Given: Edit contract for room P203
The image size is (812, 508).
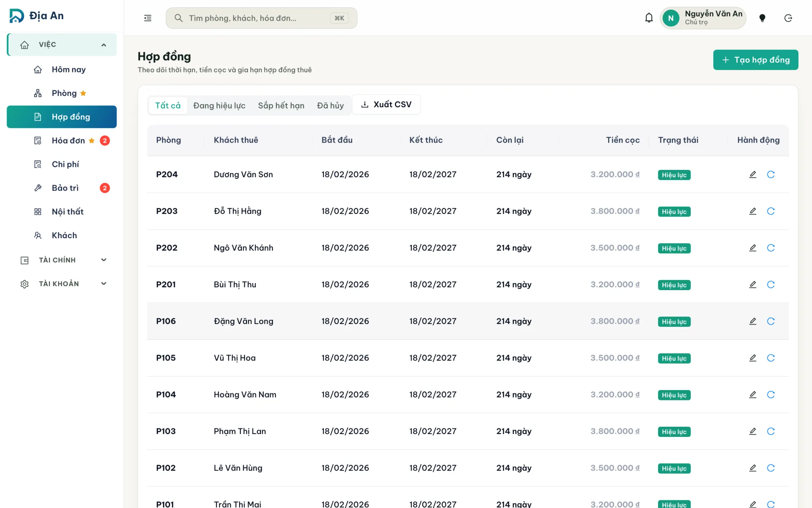Looking at the screenshot, I should (753, 211).
